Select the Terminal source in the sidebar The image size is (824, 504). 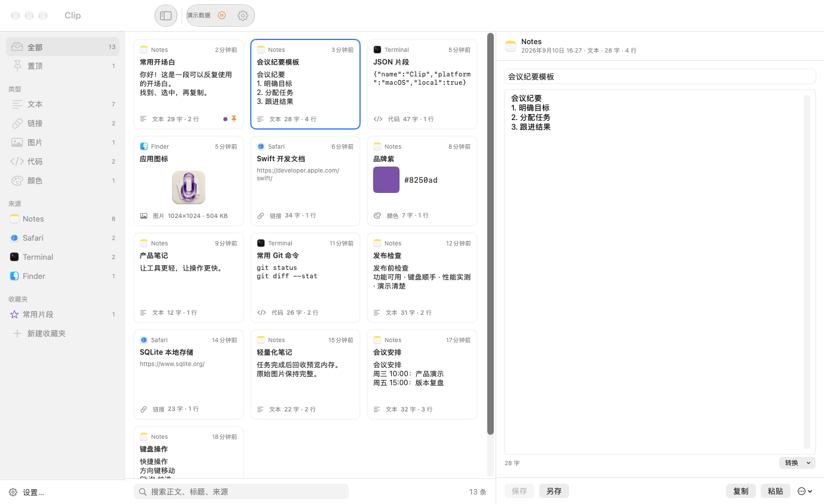pos(63,257)
